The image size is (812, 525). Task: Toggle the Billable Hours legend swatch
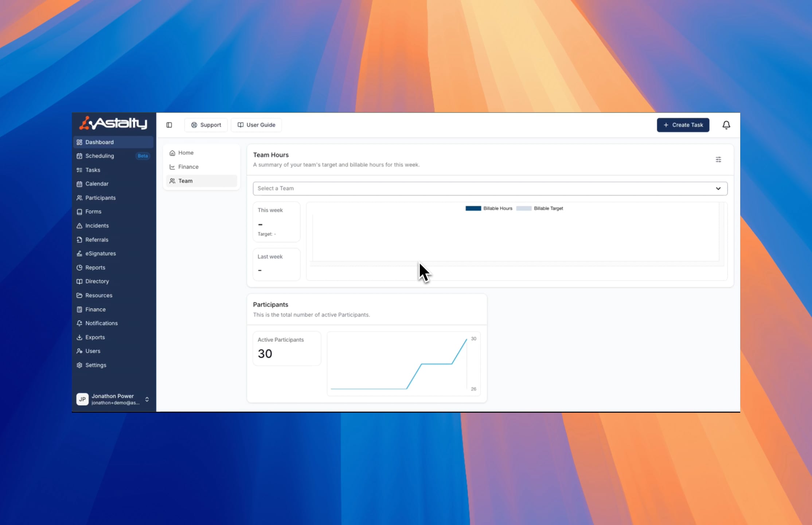[473, 209]
